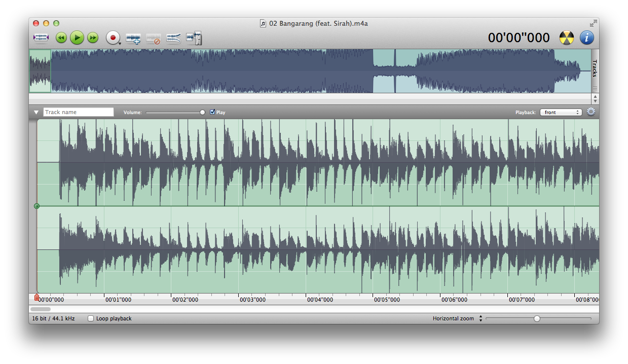
Task: Open the blue info inspector
Action: coord(586,38)
